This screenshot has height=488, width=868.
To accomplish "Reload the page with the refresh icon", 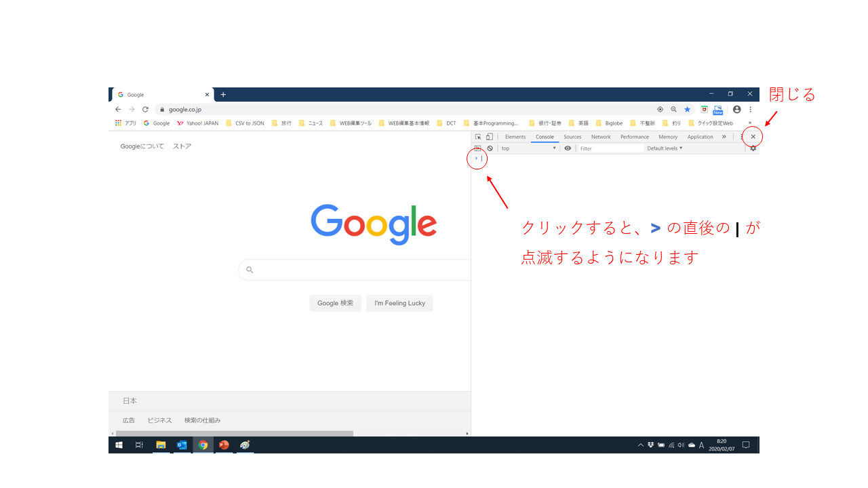I will tap(145, 109).
